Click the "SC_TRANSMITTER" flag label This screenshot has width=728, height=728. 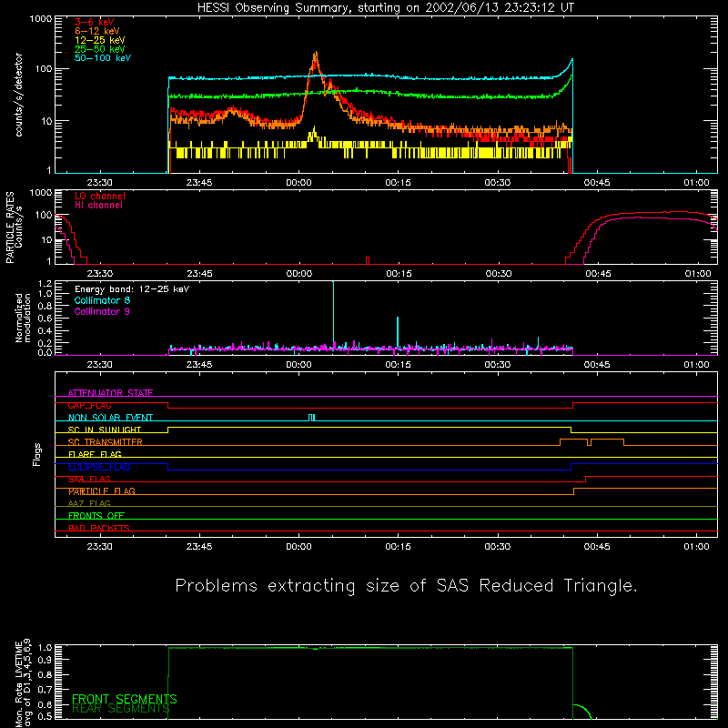[106, 442]
